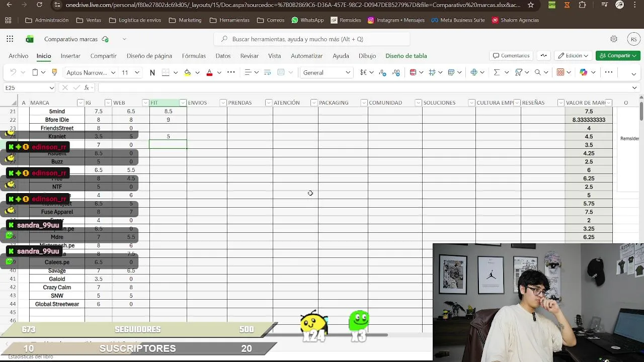Viewport: 644px width, 362px height.
Task: Select the value 8.333333333 cell
Action: click(589, 120)
